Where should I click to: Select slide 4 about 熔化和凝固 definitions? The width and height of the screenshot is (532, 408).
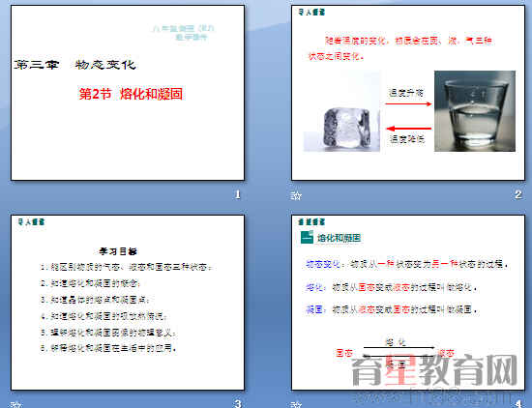point(408,303)
